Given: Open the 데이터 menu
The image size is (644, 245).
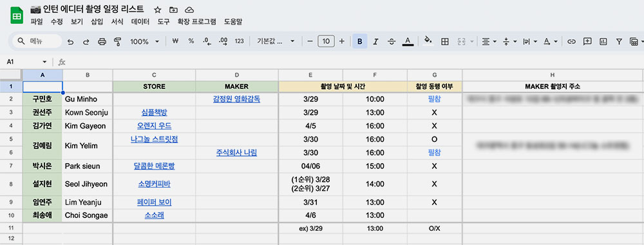Looking at the screenshot, I should tap(140, 22).
